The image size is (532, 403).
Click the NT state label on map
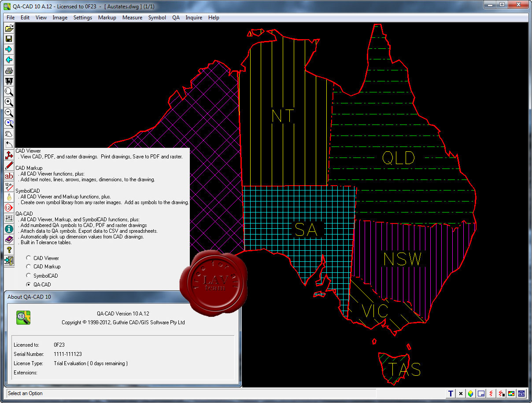click(x=283, y=117)
